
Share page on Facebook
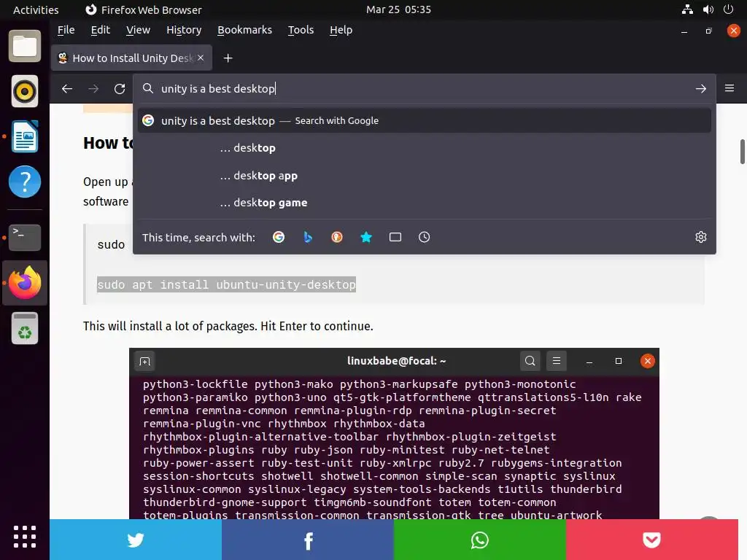click(308, 540)
